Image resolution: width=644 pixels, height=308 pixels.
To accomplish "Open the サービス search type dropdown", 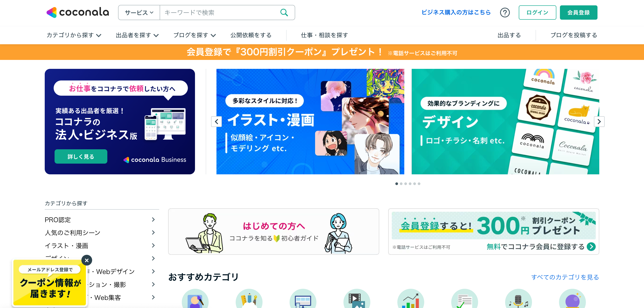I will pos(139,13).
